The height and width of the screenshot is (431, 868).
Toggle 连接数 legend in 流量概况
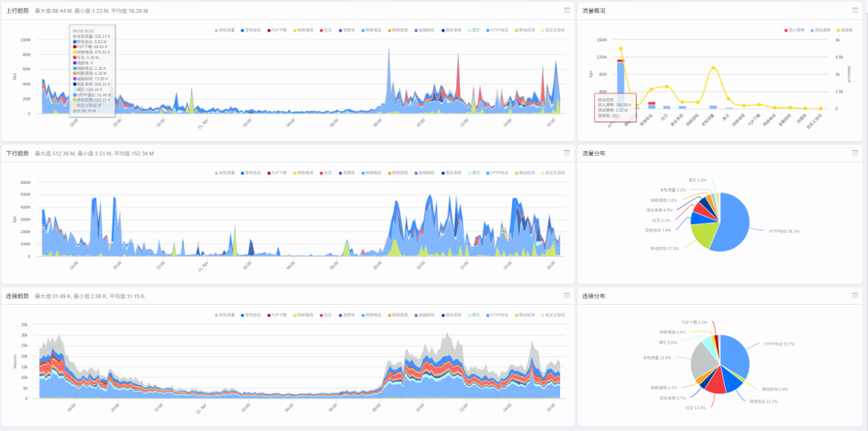click(845, 30)
